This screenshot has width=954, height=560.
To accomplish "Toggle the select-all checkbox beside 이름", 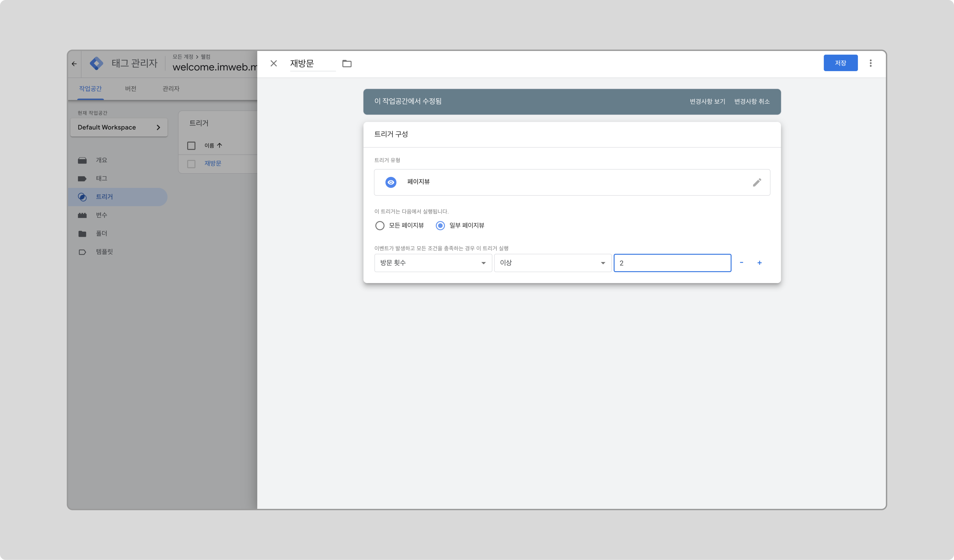I will click(191, 145).
